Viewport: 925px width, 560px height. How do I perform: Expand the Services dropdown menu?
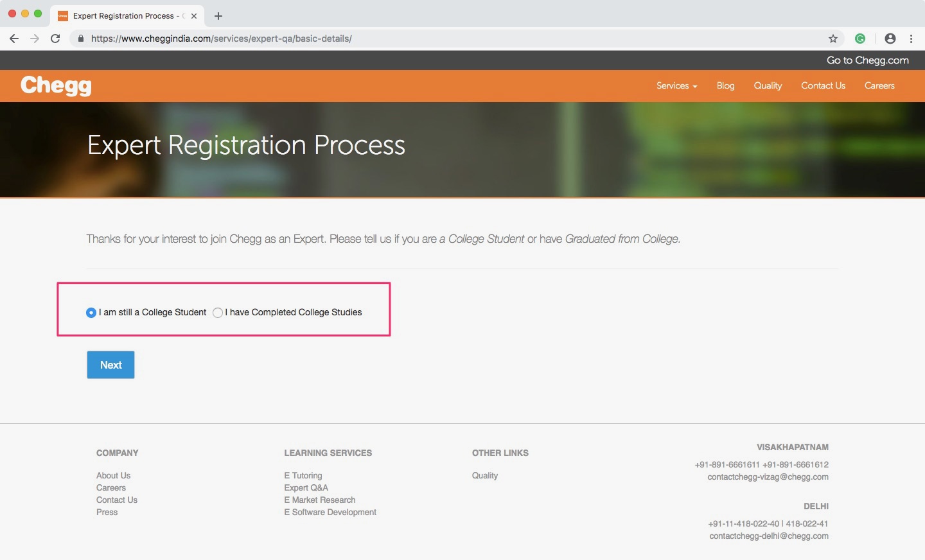click(676, 86)
